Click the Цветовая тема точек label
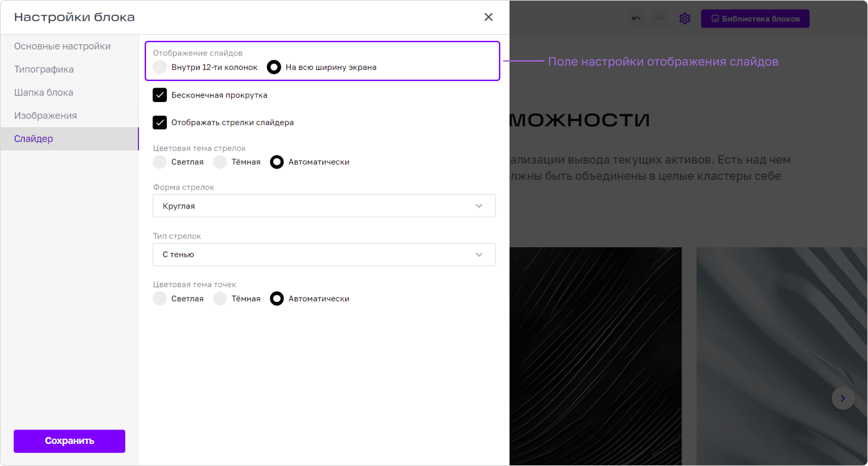The image size is (868, 466). click(x=195, y=284)
